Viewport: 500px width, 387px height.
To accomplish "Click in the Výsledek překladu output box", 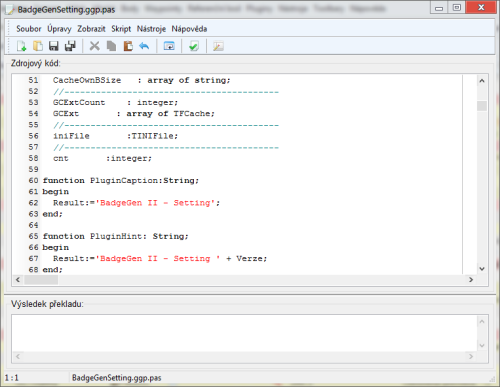I will pos(245,333).
